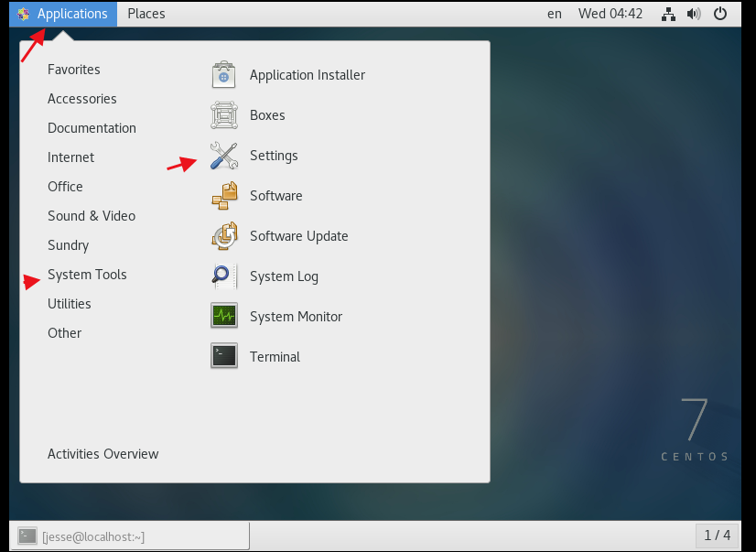Open the Applications menu

coord(63,14)
